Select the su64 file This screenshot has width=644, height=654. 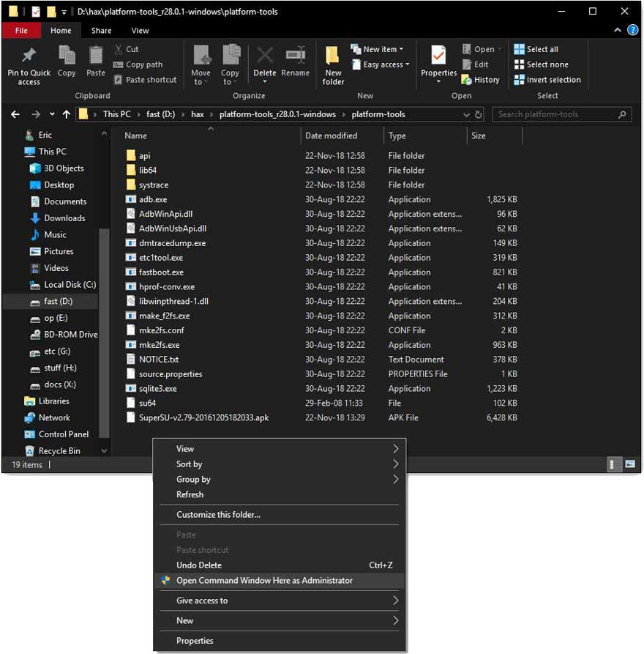point(147,404)
